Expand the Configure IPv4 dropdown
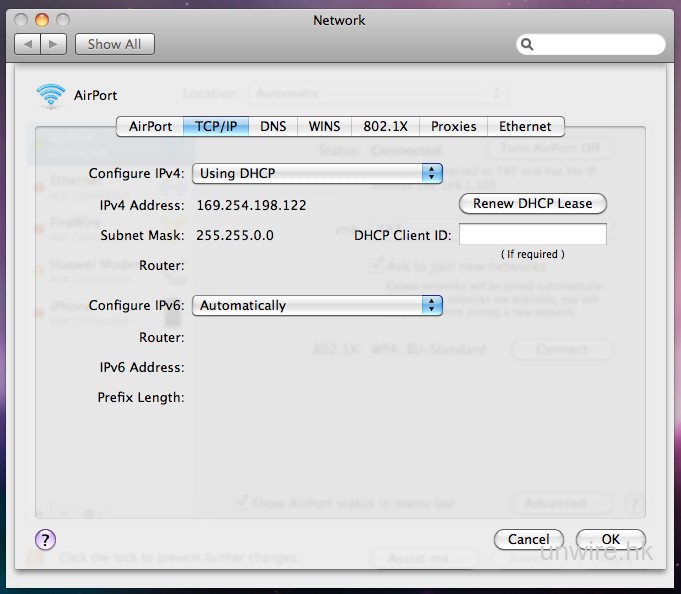Image resolution: width=681 pixels, height=594 pixels. pyautogui.click(x=317, y=173)
